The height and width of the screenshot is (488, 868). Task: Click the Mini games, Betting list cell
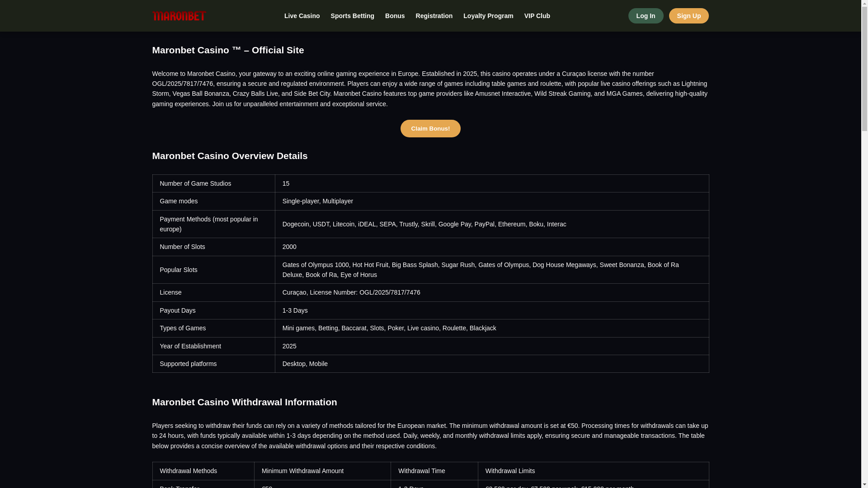pyautogui.click(x=492, y=328)
